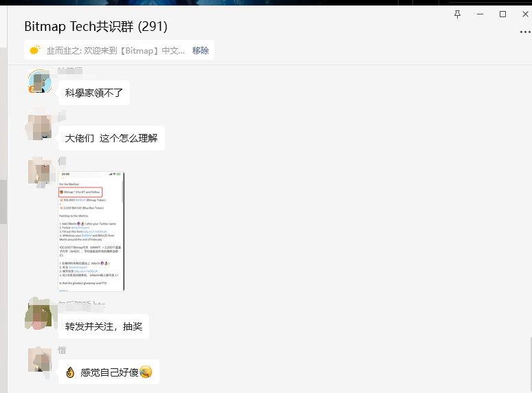The width and height of the screenshot is (532, 393).
Task: Select message bubble 科學家領不了
Action: click(94, 93)
